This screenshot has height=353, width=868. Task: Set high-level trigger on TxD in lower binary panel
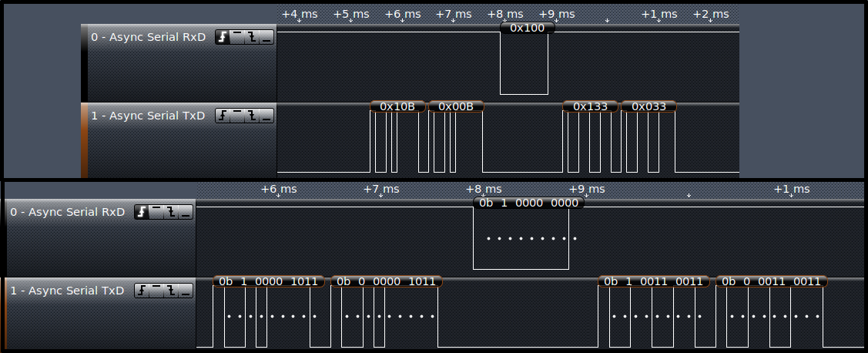[156, 291]
